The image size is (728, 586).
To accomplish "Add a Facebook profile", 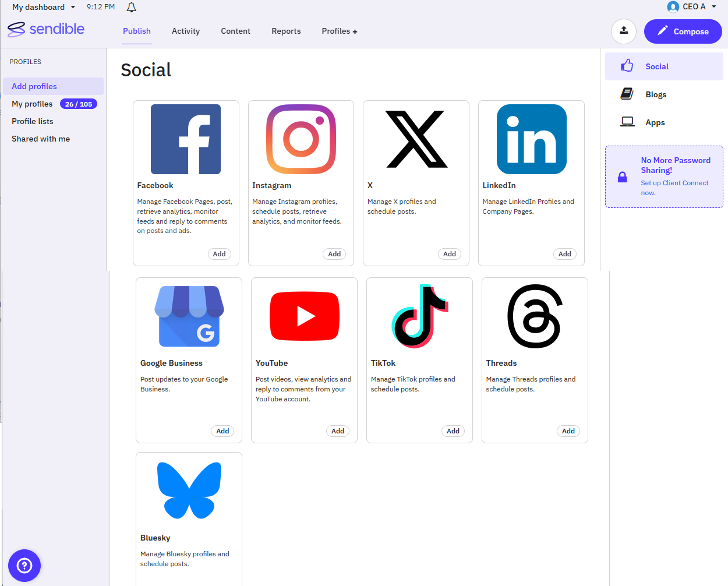I will [220, 254].
